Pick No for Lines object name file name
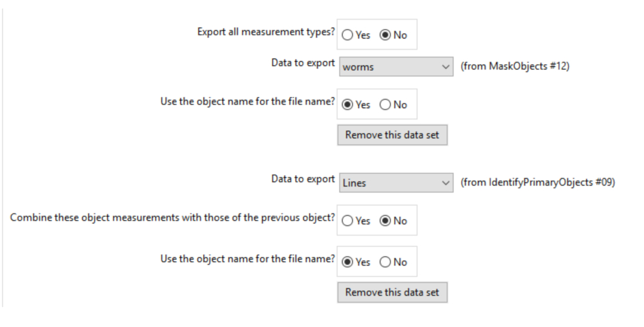 pyautogui.click(x=386, y=262)
